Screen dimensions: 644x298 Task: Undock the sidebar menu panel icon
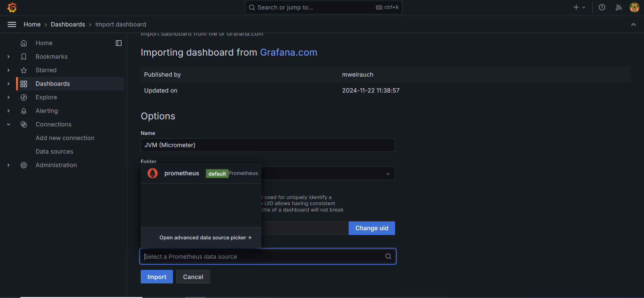tap(119, 43)
